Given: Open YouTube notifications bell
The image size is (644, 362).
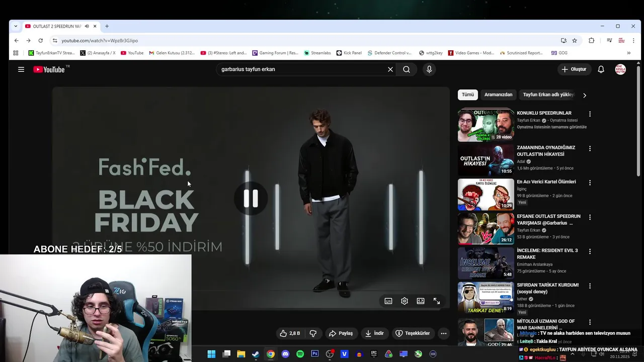Looking at the screenshot, I should coord(601,69).
